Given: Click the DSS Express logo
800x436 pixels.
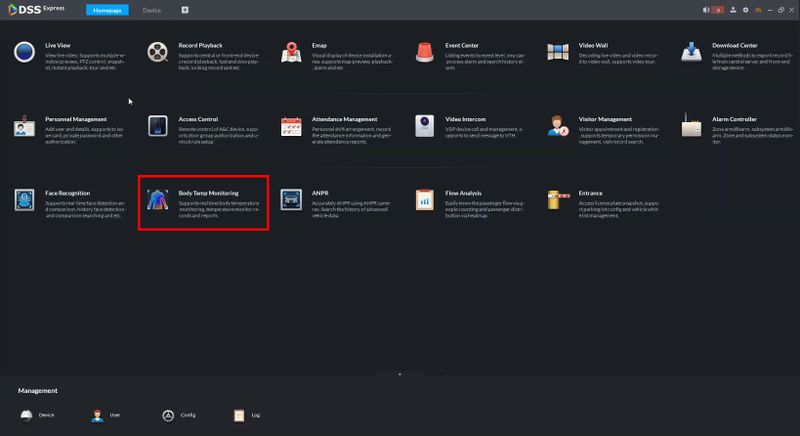Looking at the screenshot, I should coord(37,9).
